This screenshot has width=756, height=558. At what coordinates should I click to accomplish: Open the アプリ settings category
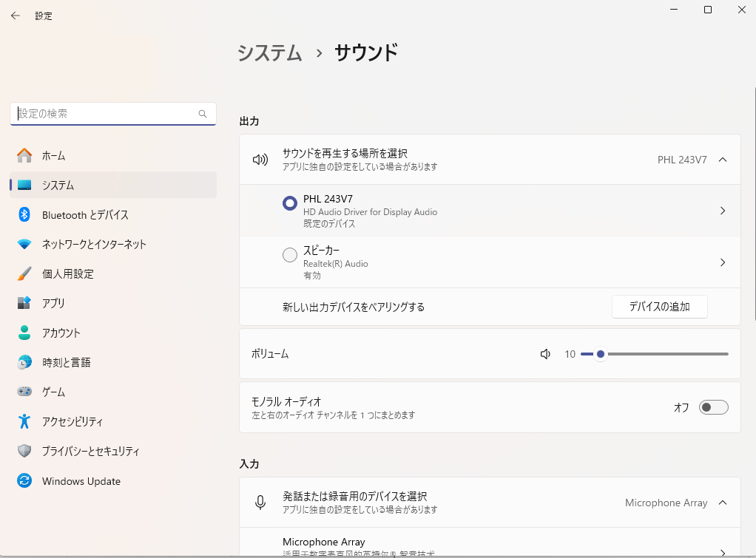(x=53, y=303)
